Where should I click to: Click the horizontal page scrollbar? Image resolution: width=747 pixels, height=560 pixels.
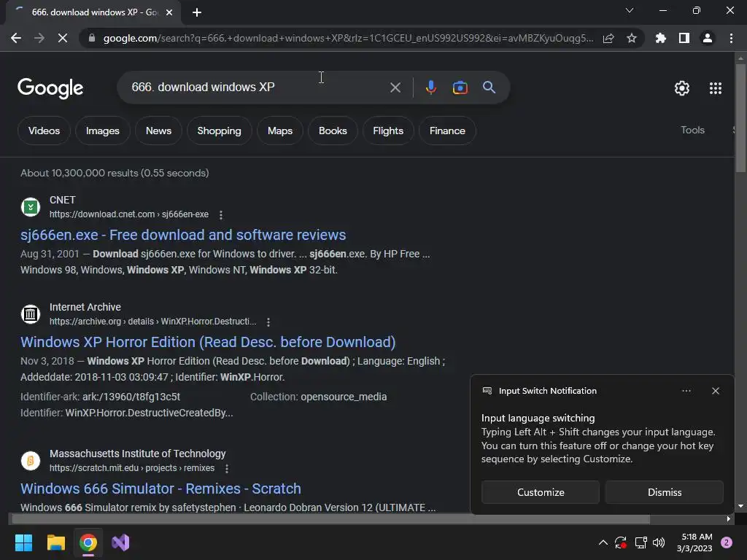coord(330,518)
